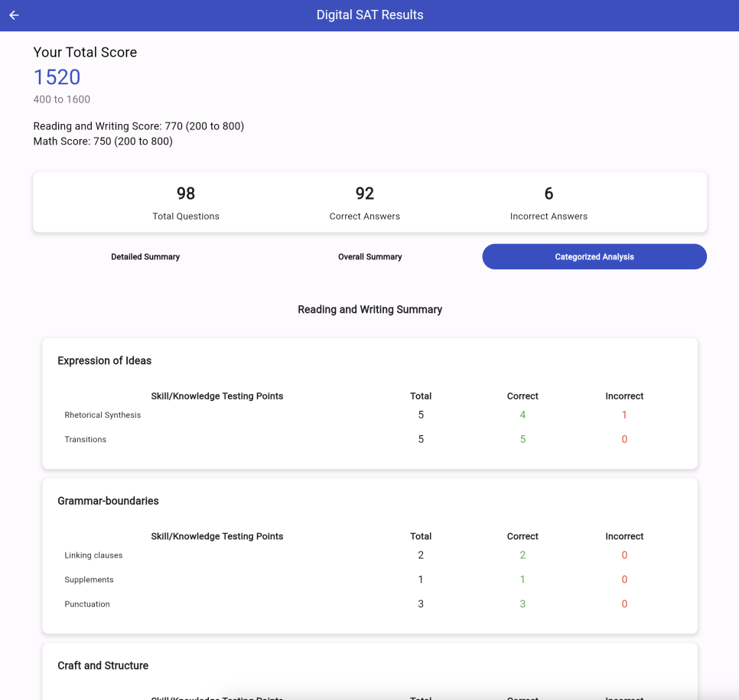Click the Math Score 750 line
Viewport: 739px width, 700px height.
coord(103,142)
